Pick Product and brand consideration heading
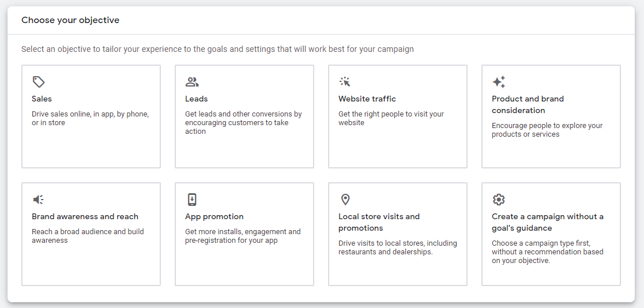 click(528, 104)
